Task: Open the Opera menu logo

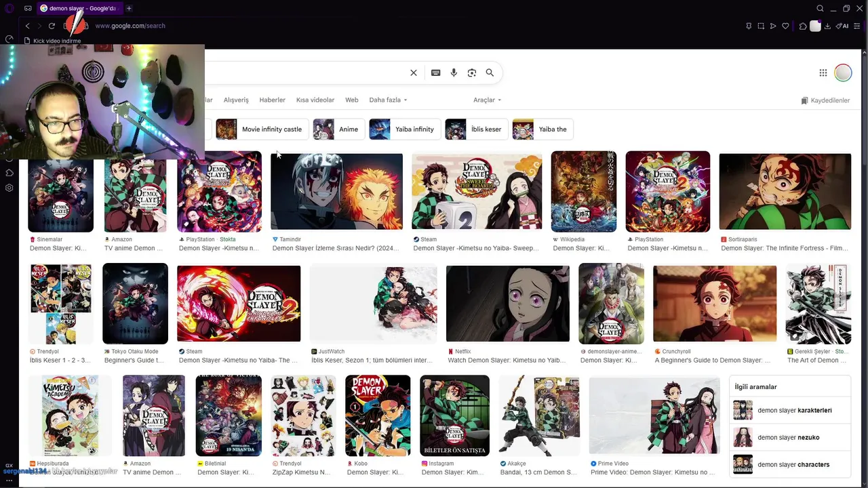Action: coord(9,8)
